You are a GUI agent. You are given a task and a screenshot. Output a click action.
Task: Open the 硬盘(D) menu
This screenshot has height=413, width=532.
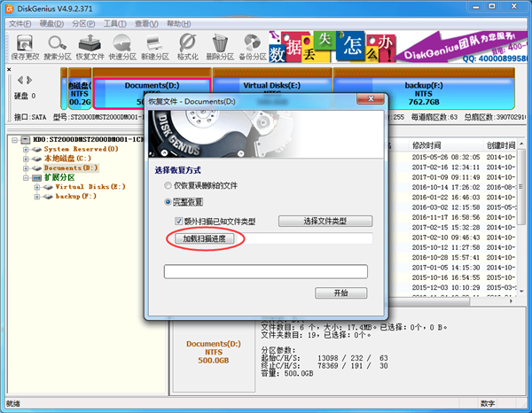[51, 24]
